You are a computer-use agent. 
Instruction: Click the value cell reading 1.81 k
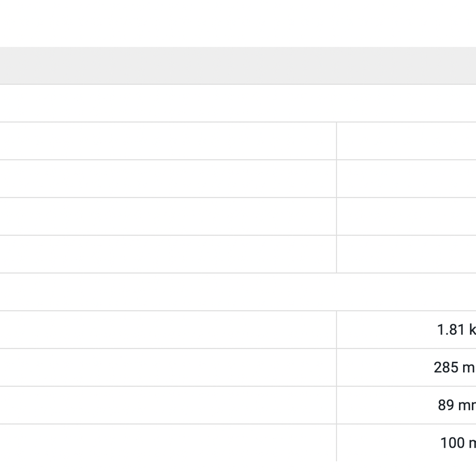(407, 330)
